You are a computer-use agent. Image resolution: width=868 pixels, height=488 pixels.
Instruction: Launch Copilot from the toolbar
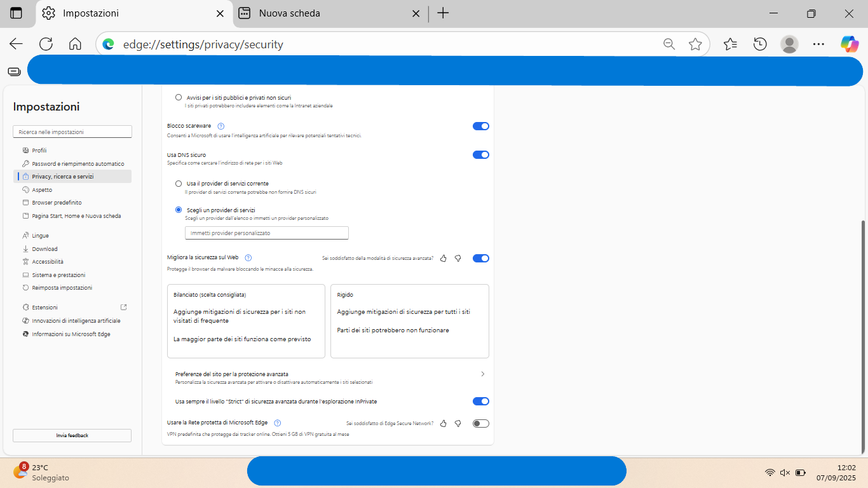click(x=850, y=44)
